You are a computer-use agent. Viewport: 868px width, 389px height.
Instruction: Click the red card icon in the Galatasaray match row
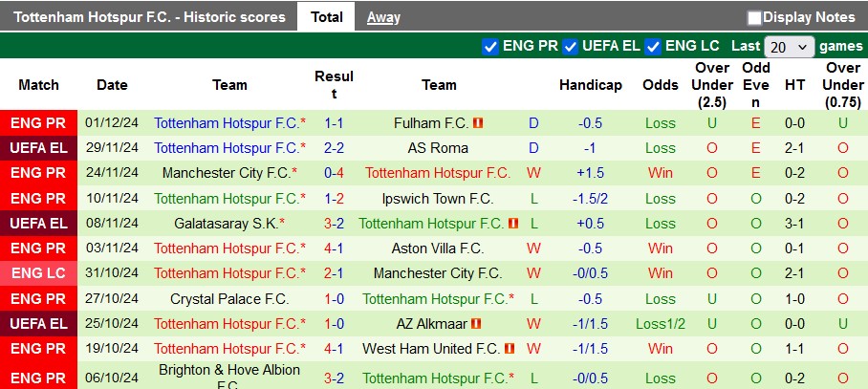click(513, 224)
